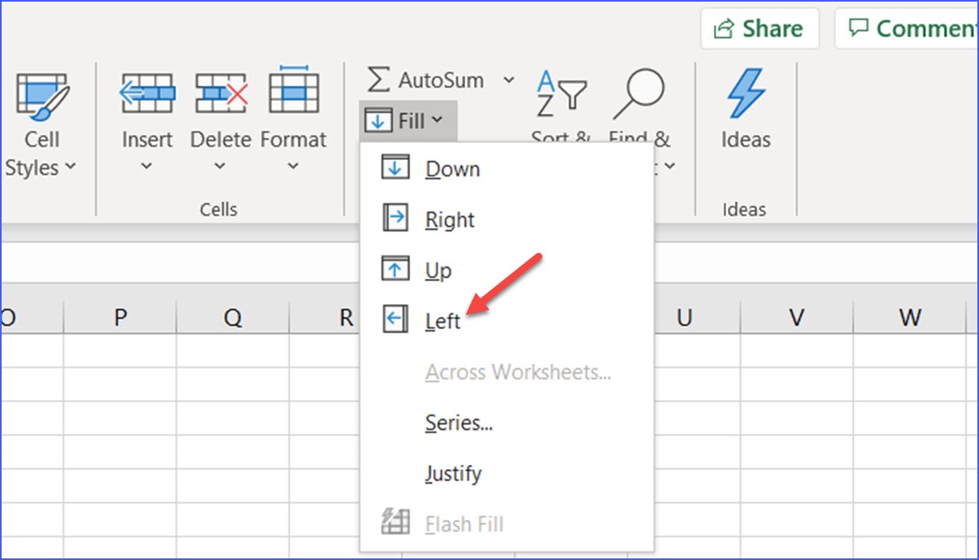Click the Share button

coord(759,27)
